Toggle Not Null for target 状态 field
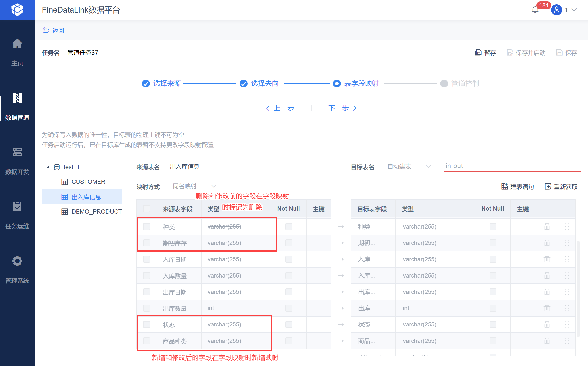 (x=493, y=324)
